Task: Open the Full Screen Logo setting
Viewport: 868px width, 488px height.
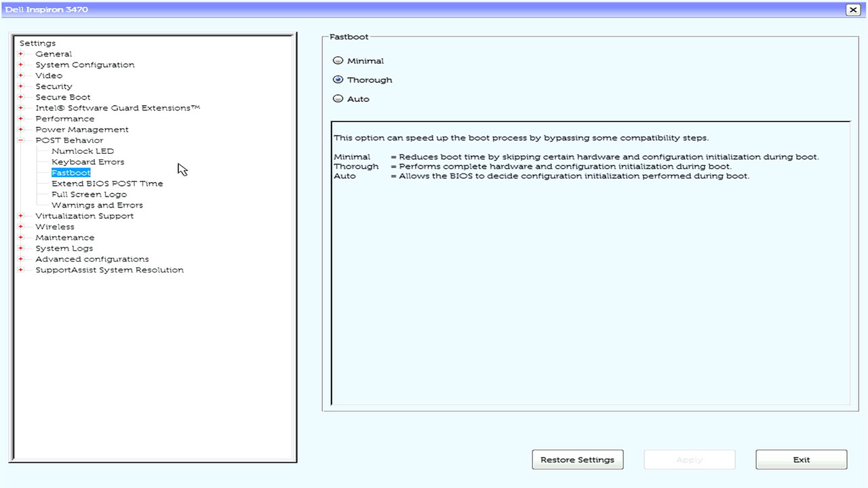Action: pos(89,195)
